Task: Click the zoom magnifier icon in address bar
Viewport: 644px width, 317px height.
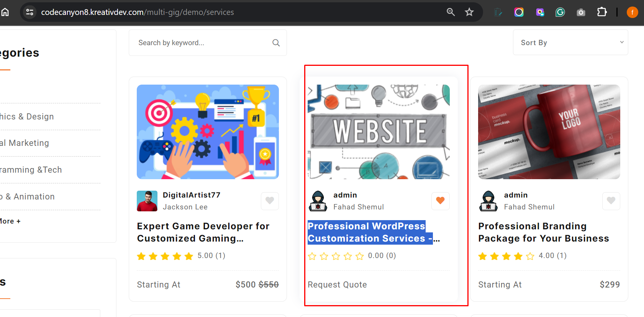Action: click(451, 12)
